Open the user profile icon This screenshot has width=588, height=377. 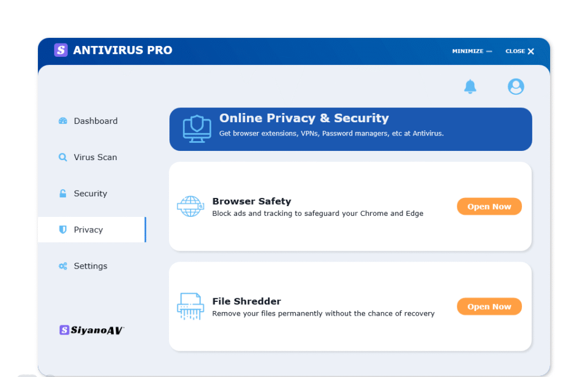pyautogui.click(x=516, y=86)
